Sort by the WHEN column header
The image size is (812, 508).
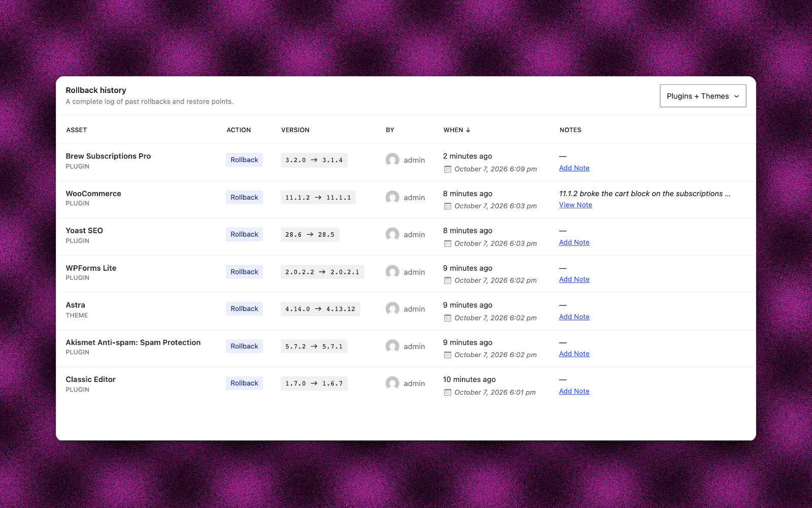click(x=457, y=130)
